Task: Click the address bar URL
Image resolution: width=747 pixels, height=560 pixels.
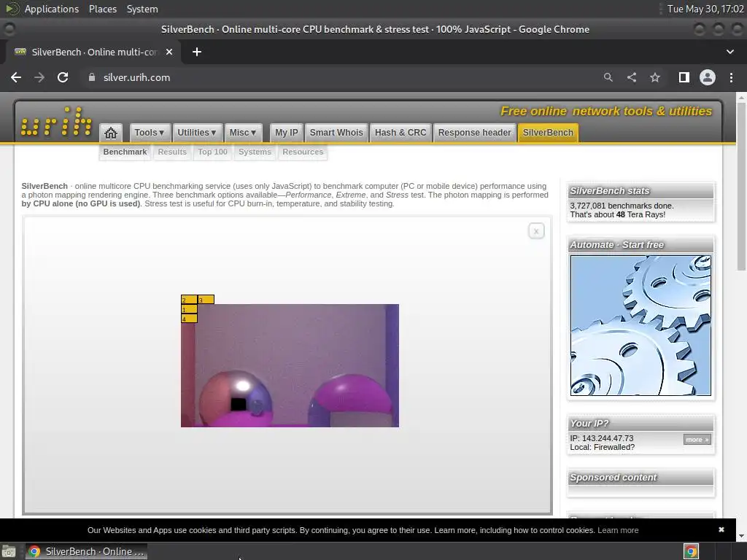Action: tap(136, 77)
